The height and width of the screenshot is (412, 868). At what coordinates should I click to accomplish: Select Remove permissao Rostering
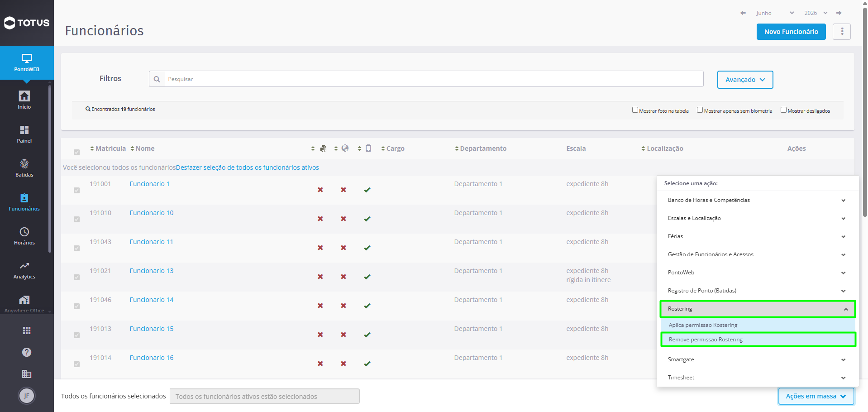tap(758, 340)
